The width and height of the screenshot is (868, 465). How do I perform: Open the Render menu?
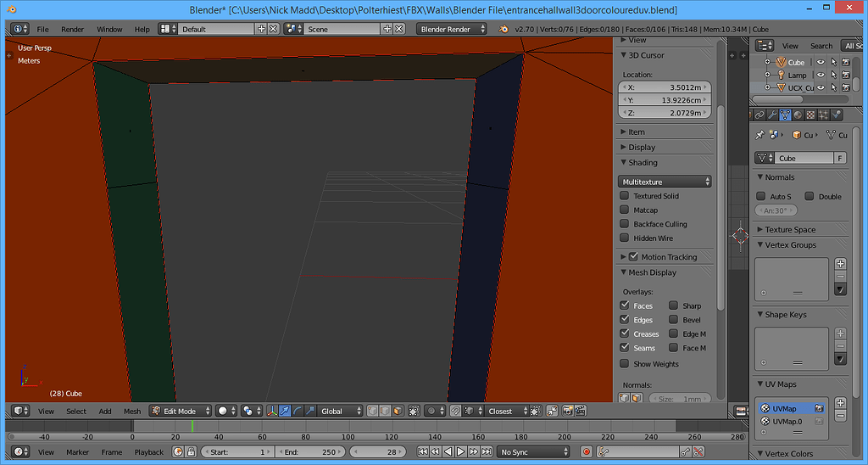click(x=73, y=30)
